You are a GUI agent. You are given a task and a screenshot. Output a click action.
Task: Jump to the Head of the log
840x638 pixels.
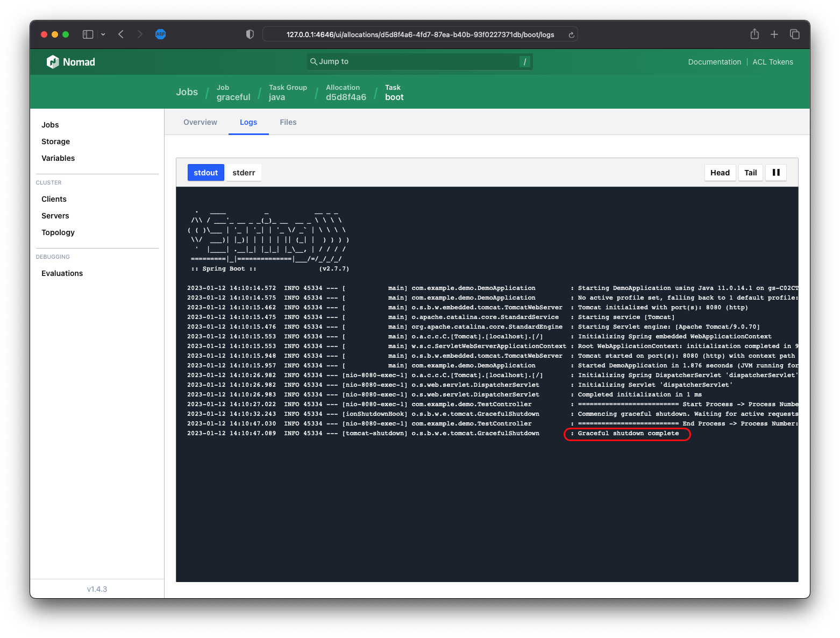click(720, 173)
